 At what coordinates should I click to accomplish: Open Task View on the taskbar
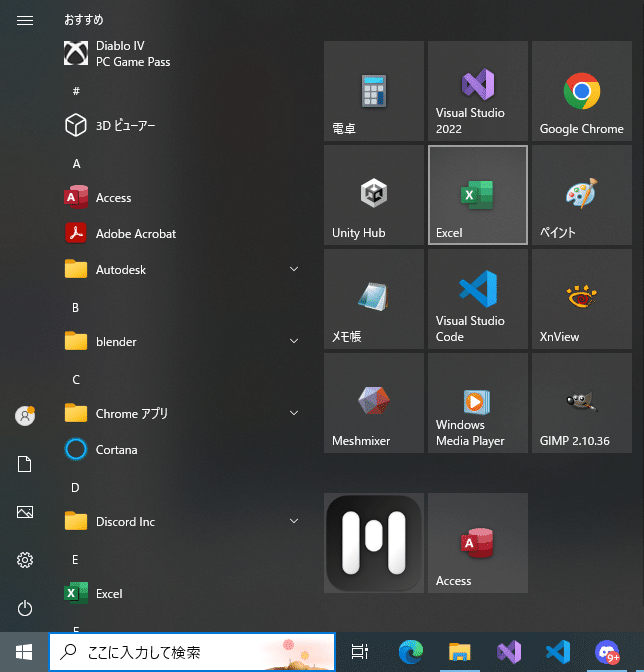click(359, 652)
